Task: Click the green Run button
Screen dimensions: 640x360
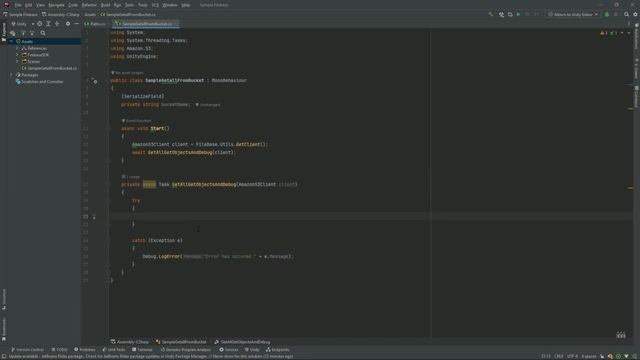Action: 518,14
